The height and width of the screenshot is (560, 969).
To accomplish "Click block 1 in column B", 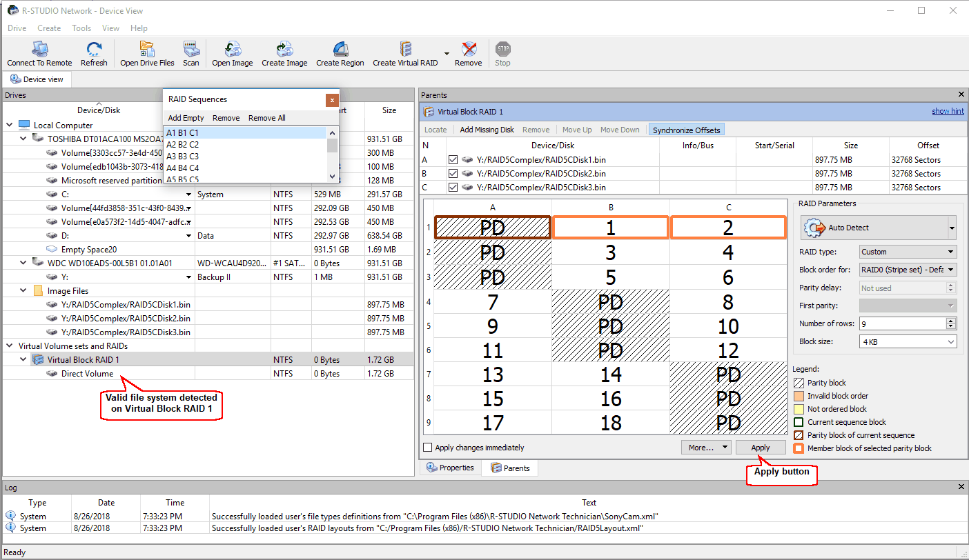I will [611, 228].
